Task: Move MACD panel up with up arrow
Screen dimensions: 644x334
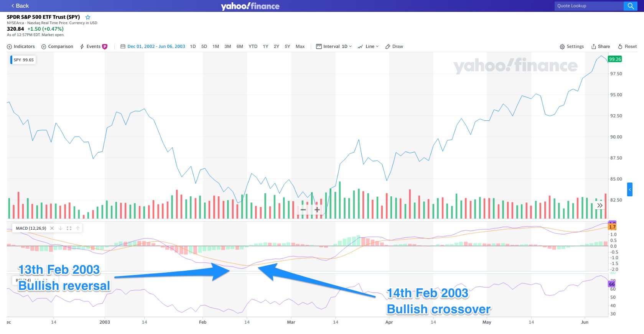Action: pyautogui.click(x=78, y=228)
